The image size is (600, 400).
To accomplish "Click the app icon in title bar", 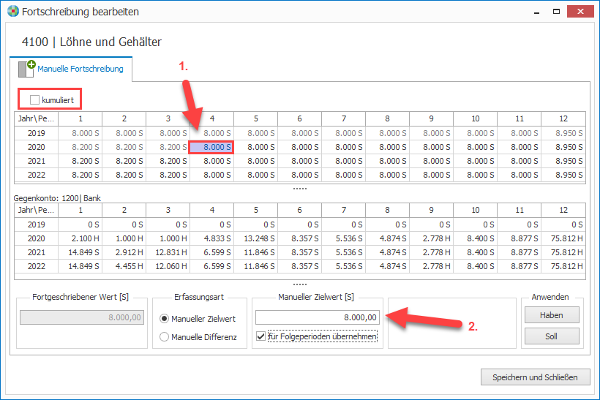I will pyautogui.click(x=13, y=11).
